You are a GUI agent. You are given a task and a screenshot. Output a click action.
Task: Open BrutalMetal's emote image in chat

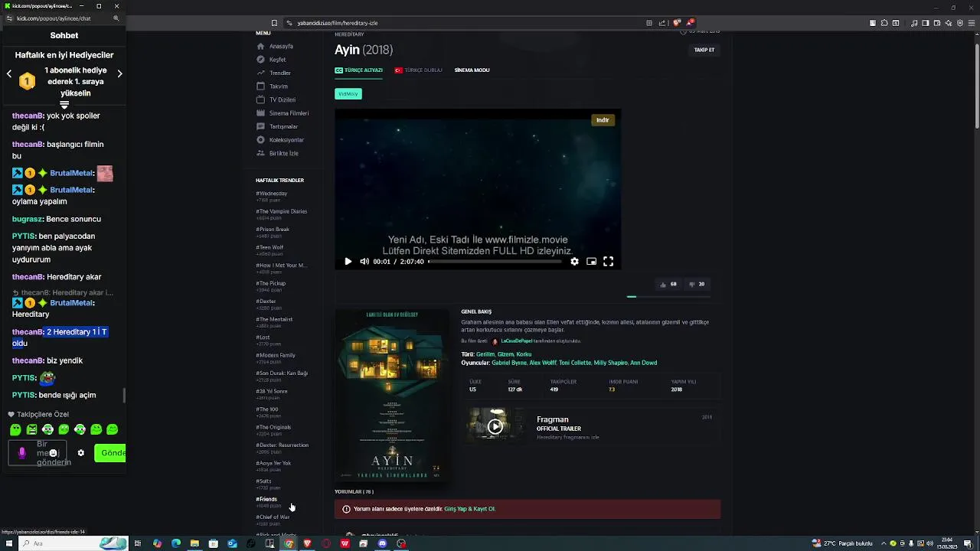pyautogui.click(x=105, y=174)
